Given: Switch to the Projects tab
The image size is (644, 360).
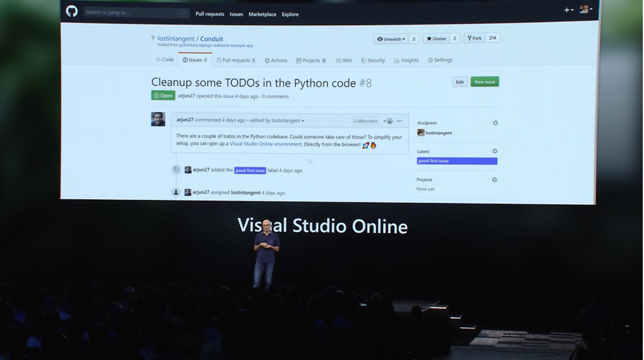Looking at the screenshot, I should click(x=311, y=60).
